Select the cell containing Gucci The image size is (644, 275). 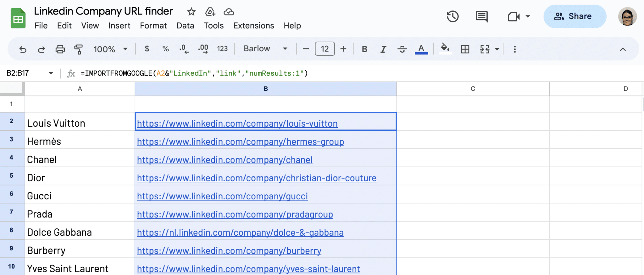click(x=80, y=194)
